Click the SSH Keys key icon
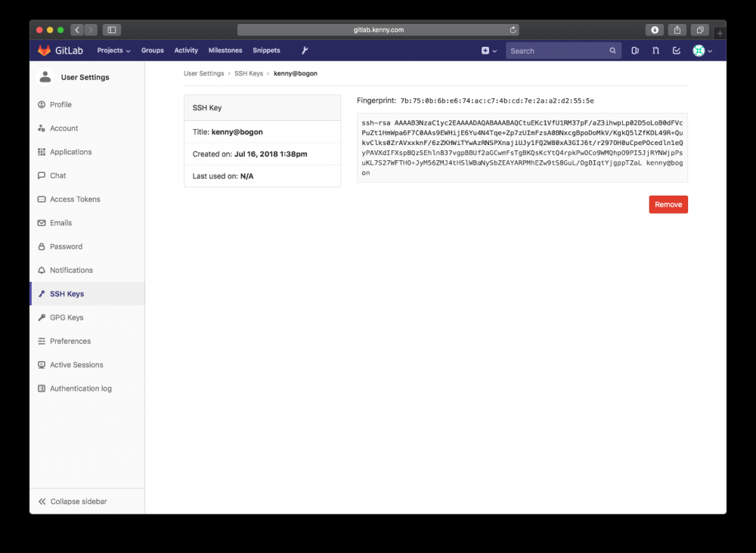Viewport: 756px width, 553px height. point(42,294)
